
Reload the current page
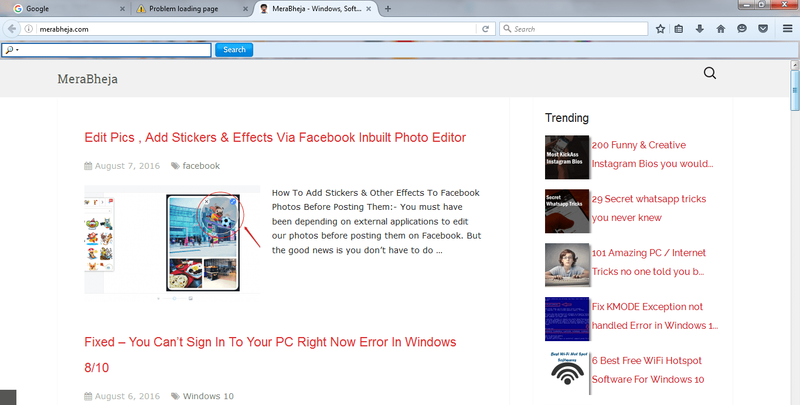point(486,29)
